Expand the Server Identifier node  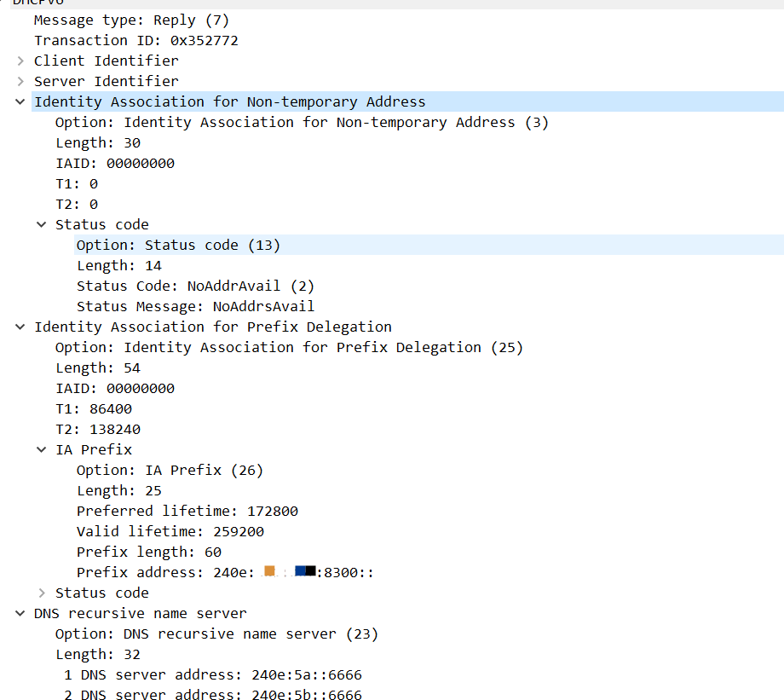(x=20, y=81)
